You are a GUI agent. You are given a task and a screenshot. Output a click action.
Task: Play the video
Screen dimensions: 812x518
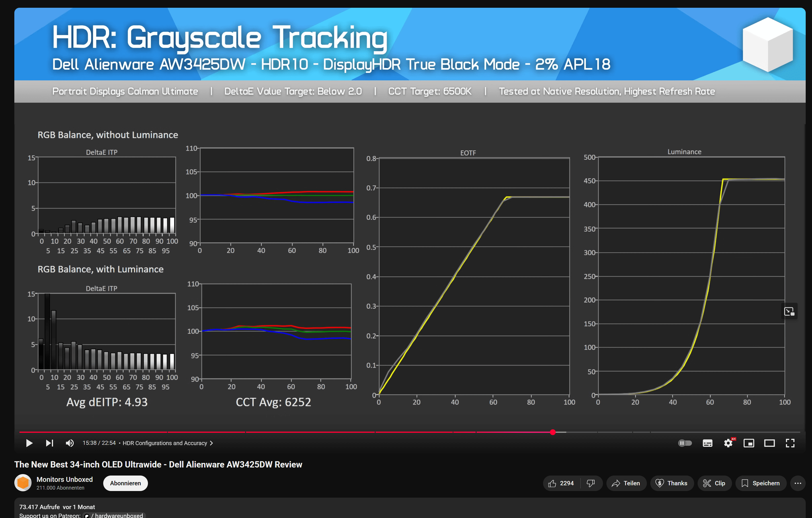(x=29, y=443)
